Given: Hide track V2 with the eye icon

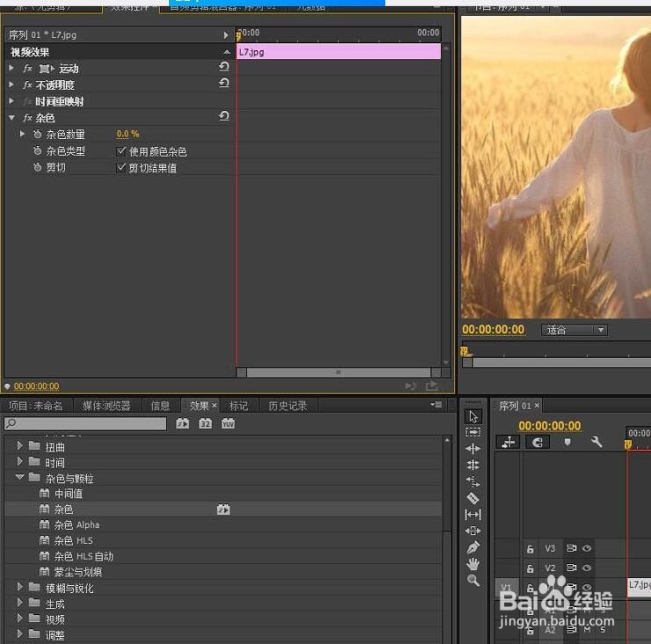Looking at the screenshot, I should point(586,567).
